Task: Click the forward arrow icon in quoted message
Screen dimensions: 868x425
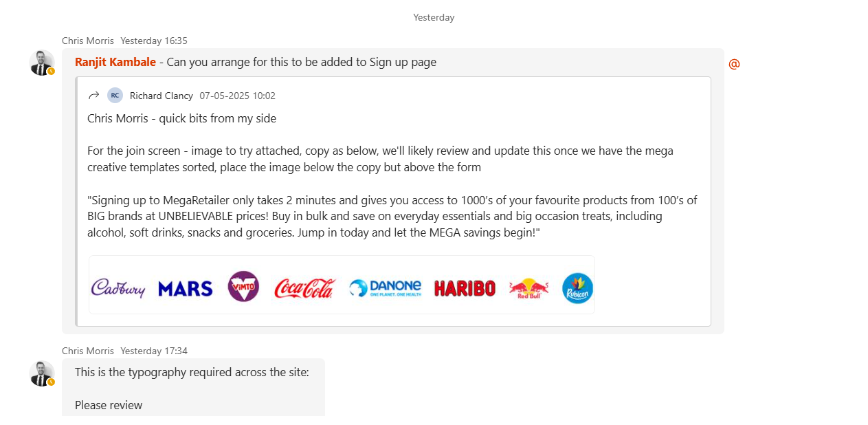Action: tap(94, 96)
